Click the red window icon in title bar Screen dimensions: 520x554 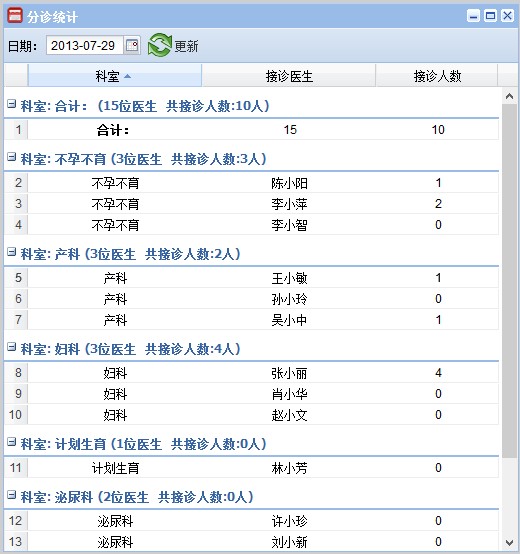tap(15, 16)
